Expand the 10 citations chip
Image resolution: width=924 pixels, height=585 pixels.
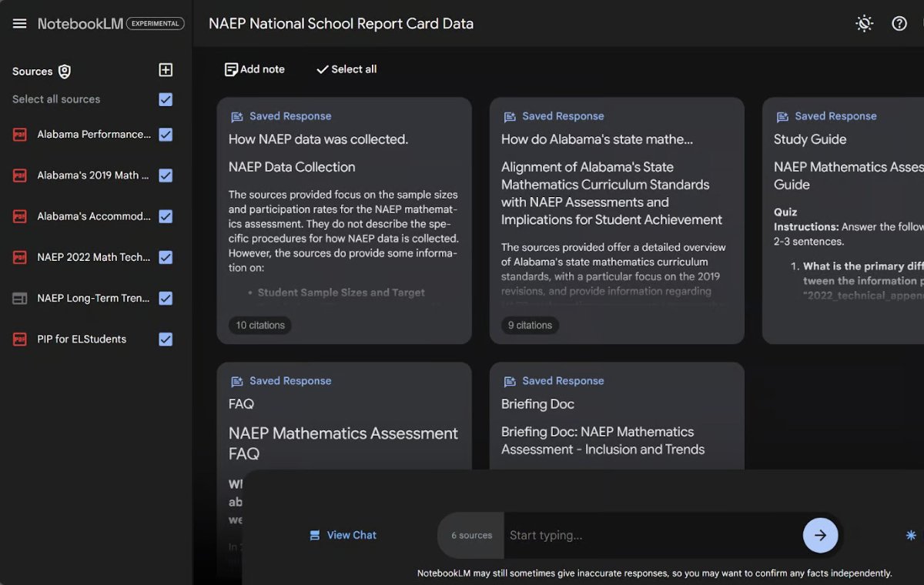tap(259, 325)
